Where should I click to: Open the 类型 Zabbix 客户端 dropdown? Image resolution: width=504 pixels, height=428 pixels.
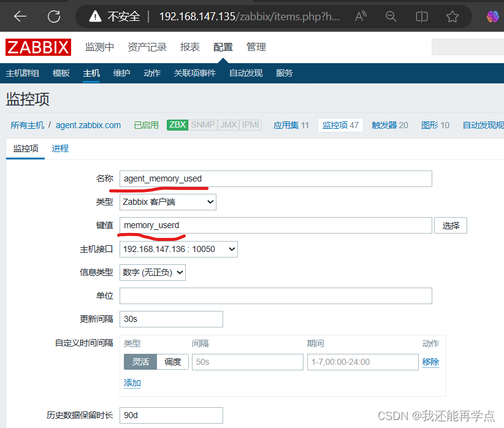point(168,202)
